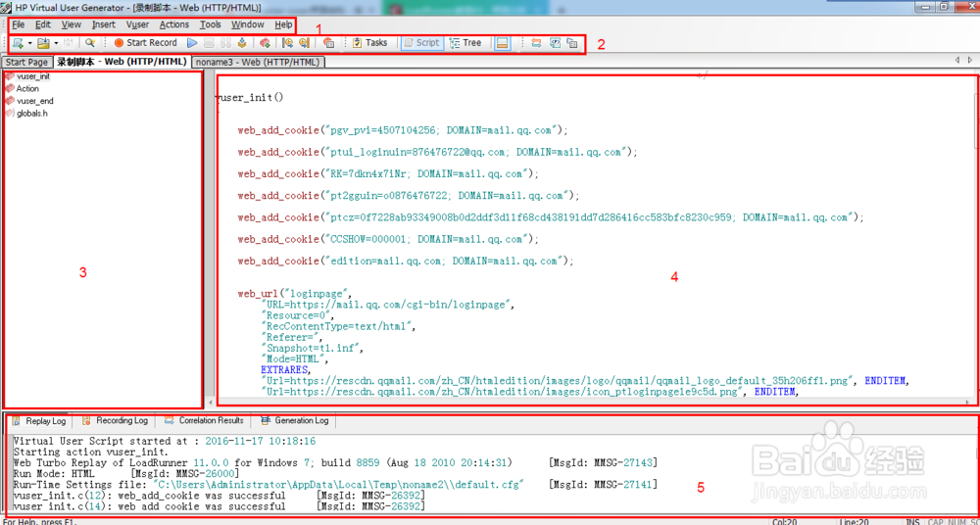Open the View menu
The image size is (980, 525).
[x=72, y=25]
